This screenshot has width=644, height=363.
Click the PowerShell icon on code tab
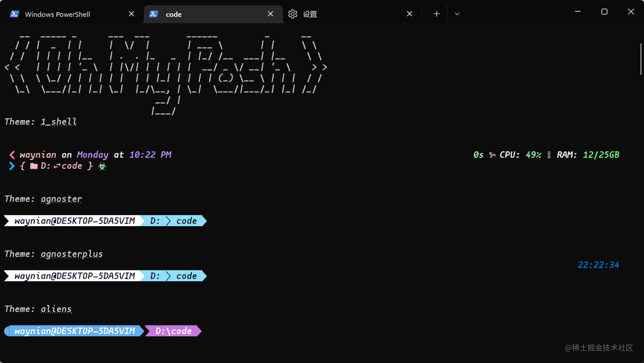pyautogui.click(x=154, y=14)
